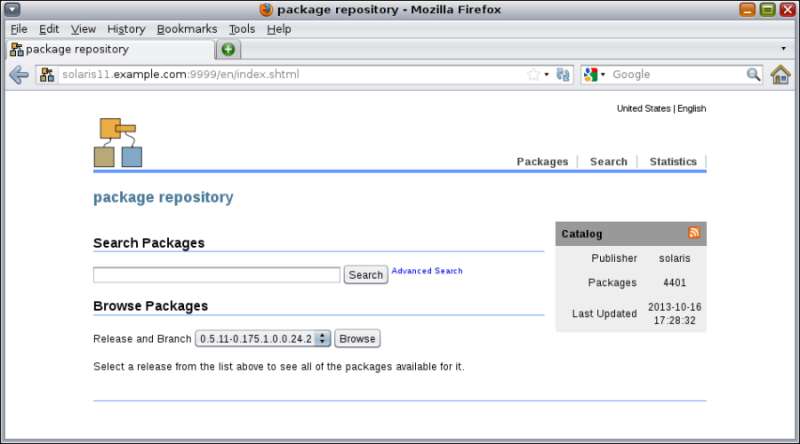The image size is (800, 444).
Task: Click the English language link
Action: (x=691, y=108)
